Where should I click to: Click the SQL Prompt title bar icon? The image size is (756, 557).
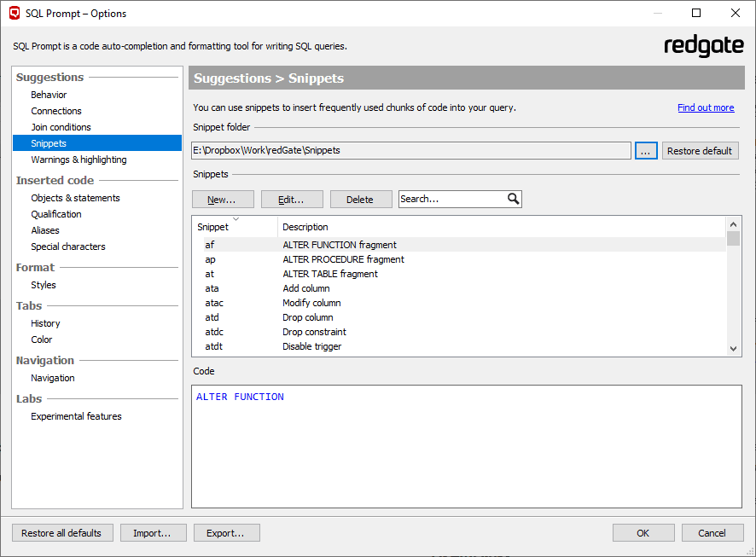(x=15, y=13)
